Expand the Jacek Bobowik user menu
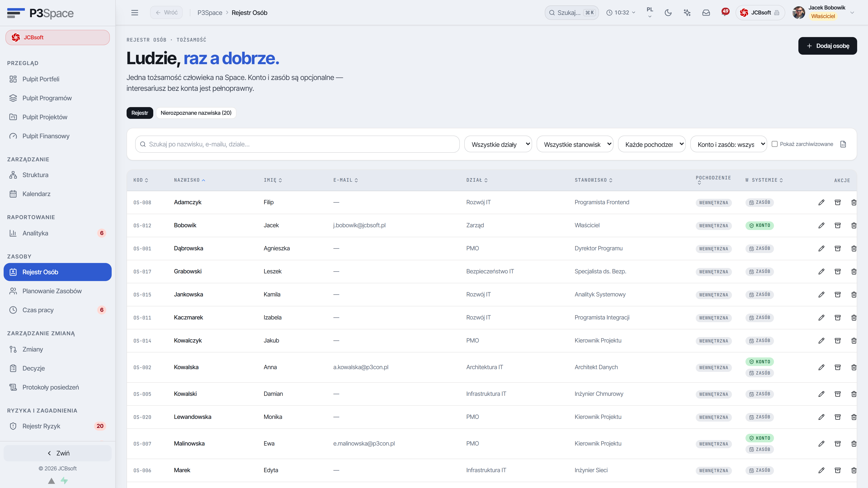 (x=824, y=12)
